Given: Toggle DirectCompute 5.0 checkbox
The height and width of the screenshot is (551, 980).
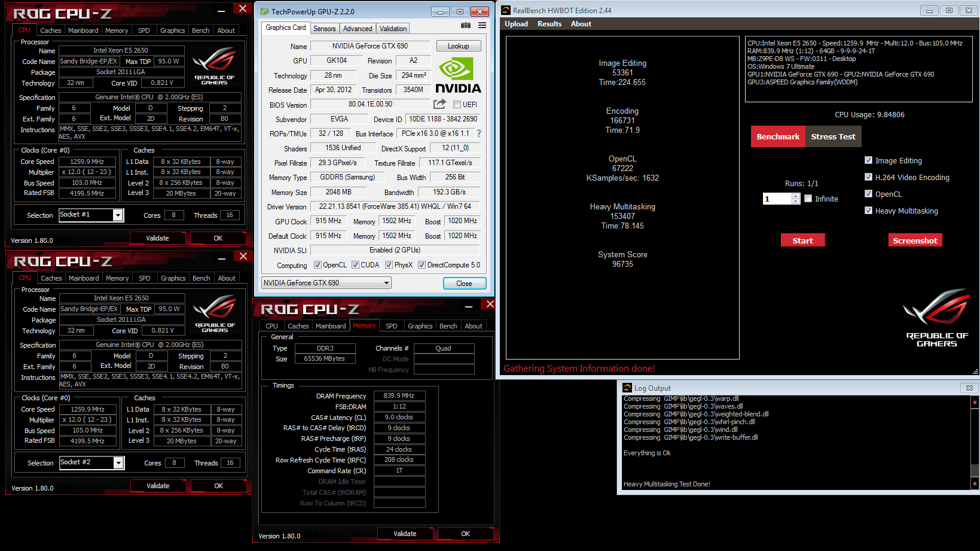Looking at the screenshot, I should point(422,265).
